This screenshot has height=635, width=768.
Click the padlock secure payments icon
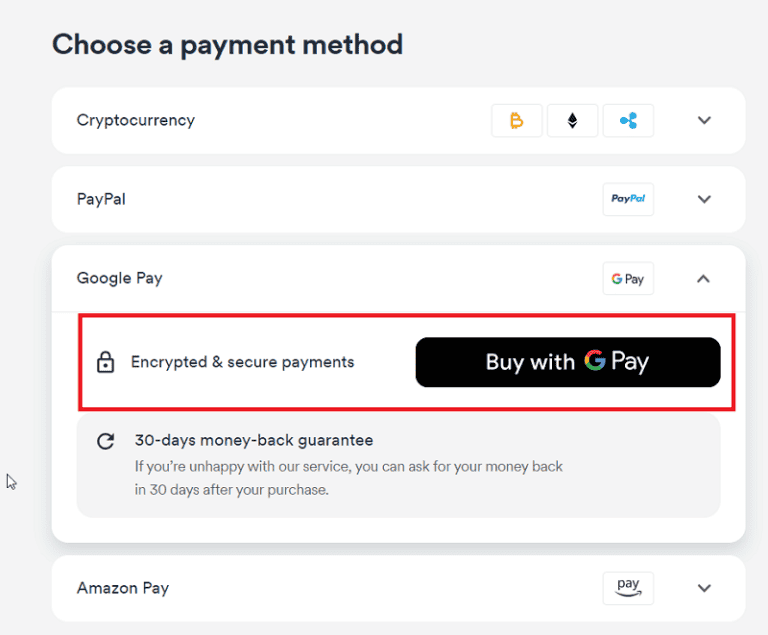(x=105, y=363)
